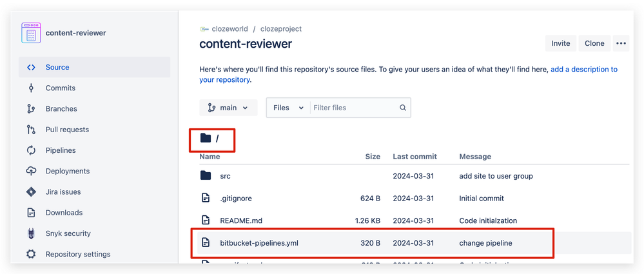The width and height of the screenshot is (644, 274).
Task: Open the clozeproject breadcrumb link
Action: 281,29
